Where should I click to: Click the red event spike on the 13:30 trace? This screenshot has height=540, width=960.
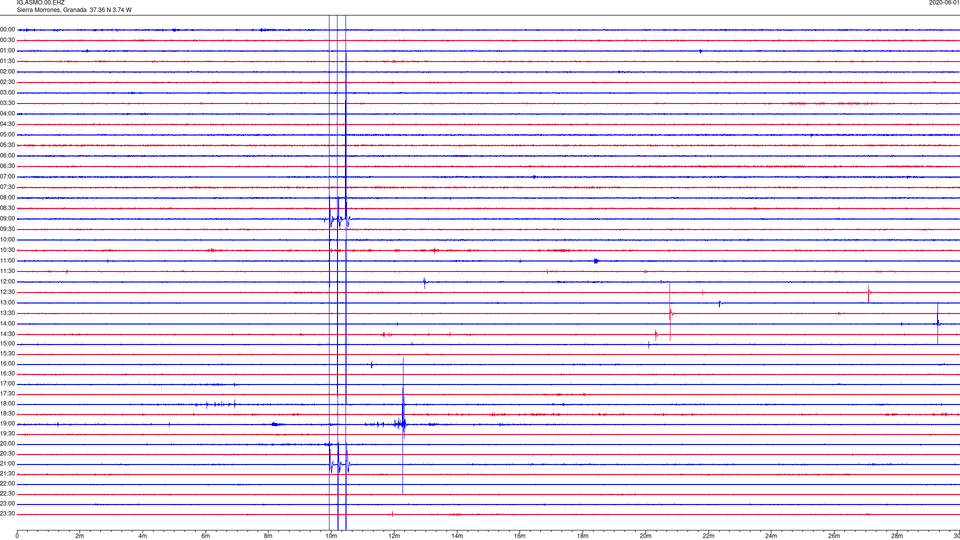[670, 313]
